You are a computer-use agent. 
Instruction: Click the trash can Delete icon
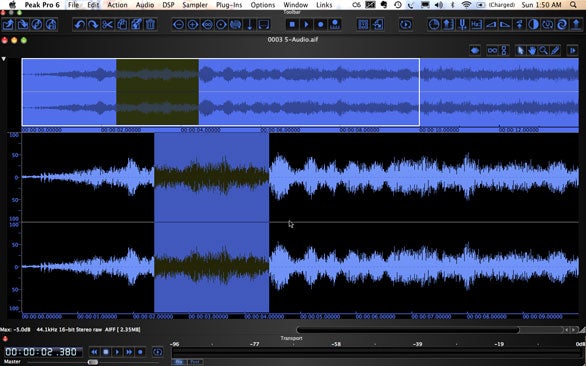click(x=150, y=25)
